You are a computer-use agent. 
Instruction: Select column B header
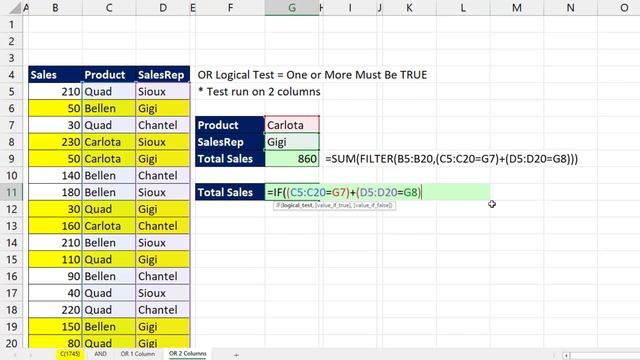pyautogui.click(x=55, y=8)
